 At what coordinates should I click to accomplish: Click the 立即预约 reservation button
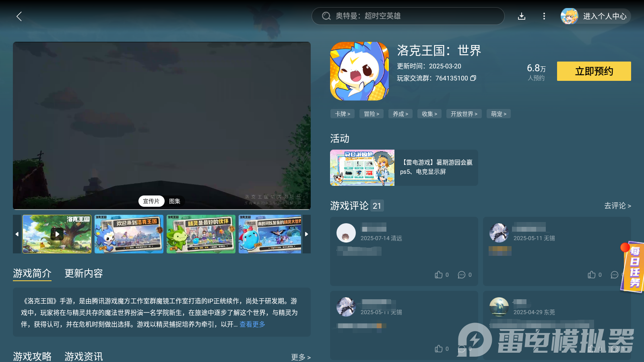click(x=593, y=71)
